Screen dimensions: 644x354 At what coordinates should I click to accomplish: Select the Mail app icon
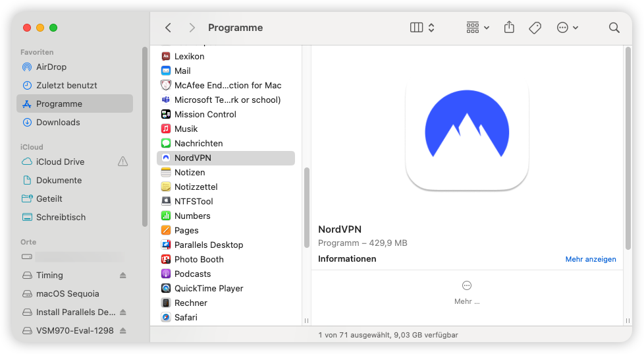point(166,71)
